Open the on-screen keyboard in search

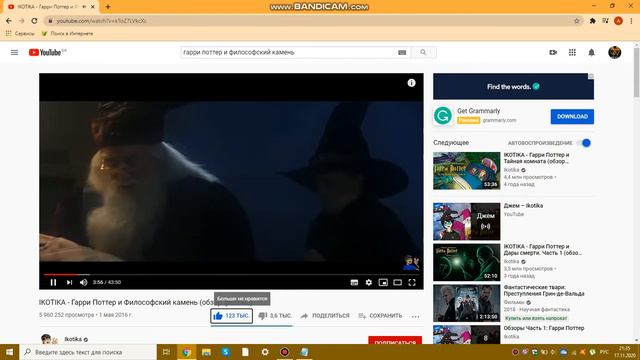[402, 52]
